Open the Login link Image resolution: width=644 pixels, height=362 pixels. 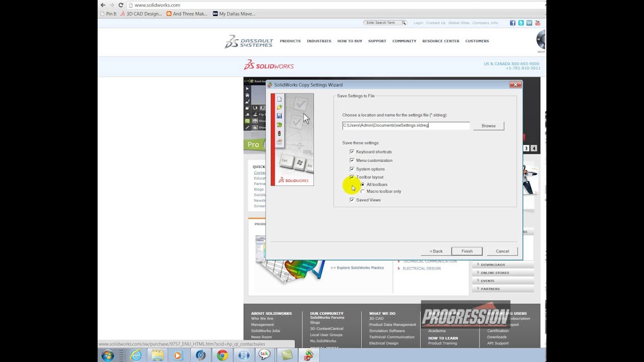click(418, 23)
